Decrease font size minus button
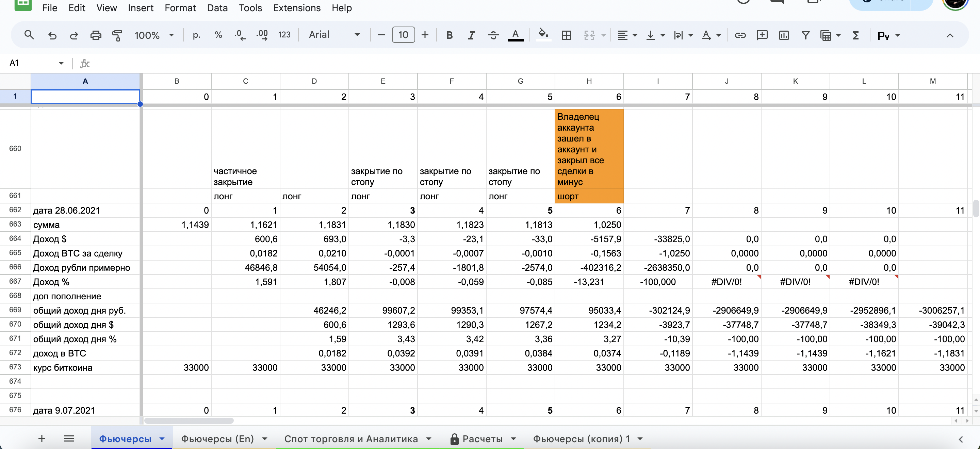This screenshot has height=449, width=980. click(x=381, y=35)
